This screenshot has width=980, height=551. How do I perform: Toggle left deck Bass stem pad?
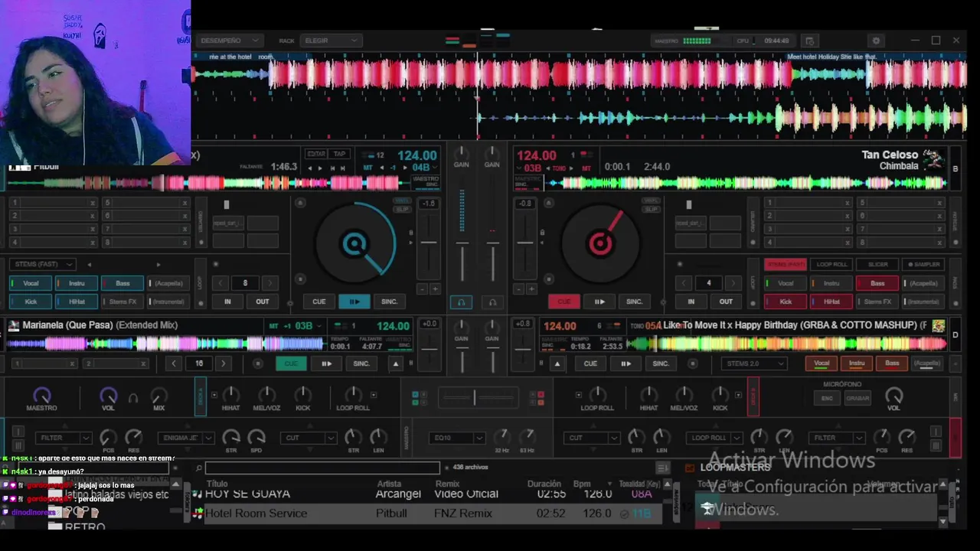[x=122, y=283]
